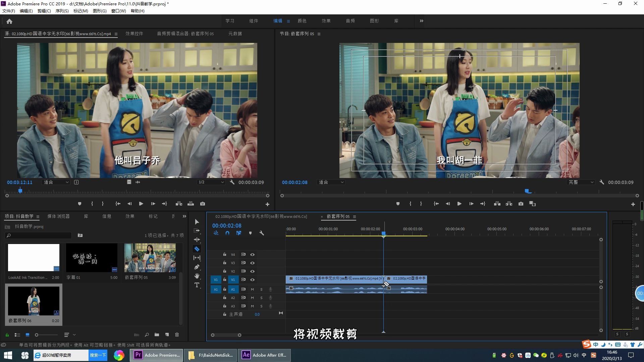Screen dimensions: 644x362
Task: Mute audio track A1
Action: [252, 289]
